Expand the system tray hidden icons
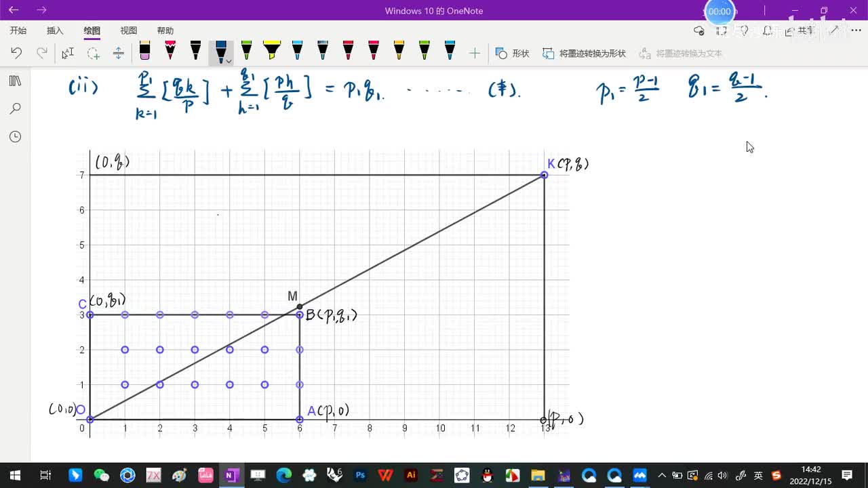868x488 pixels. (663, 475)
